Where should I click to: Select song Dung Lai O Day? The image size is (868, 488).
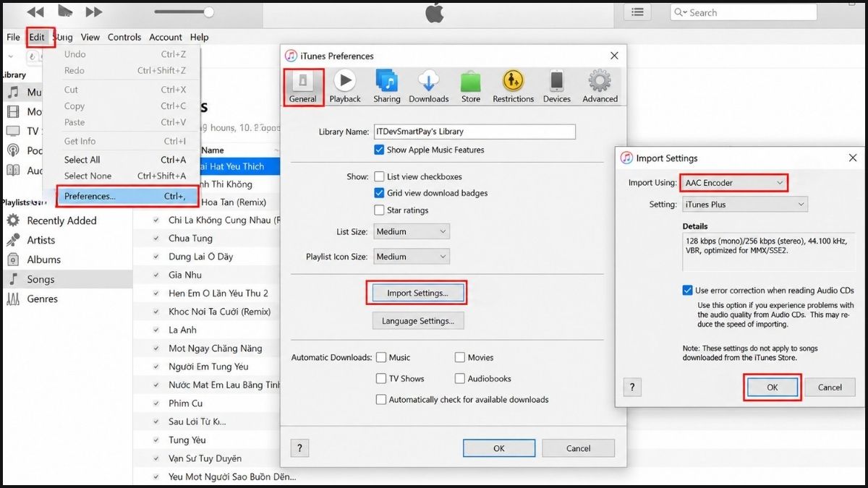click(x=201, y=257)
